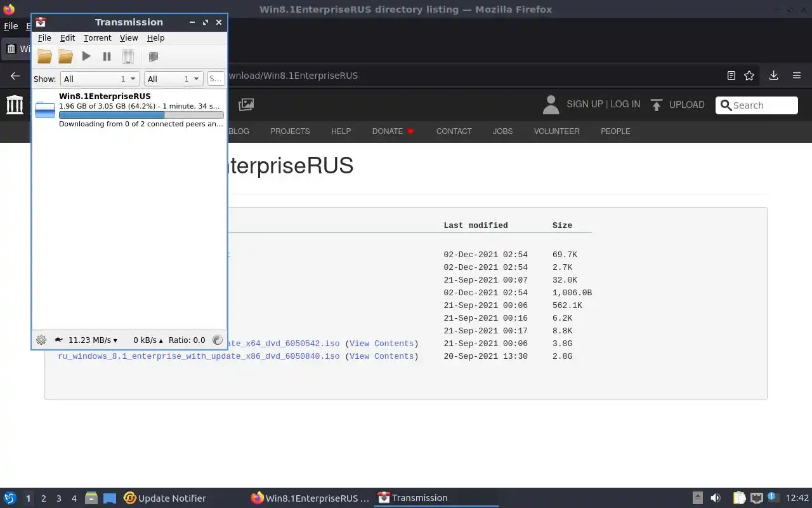
Task: Open the Firefox hamburger menu
Action: coord(797,76)
